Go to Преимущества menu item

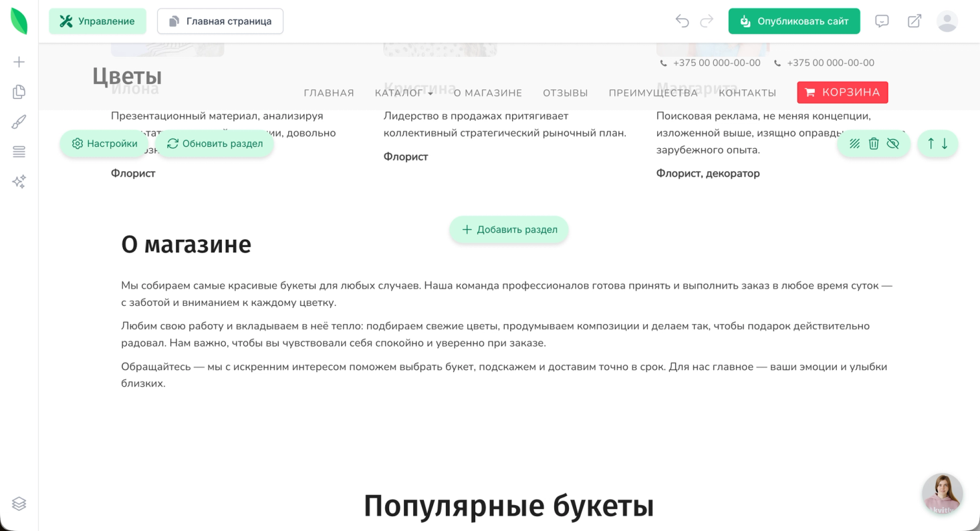(653, 93)
